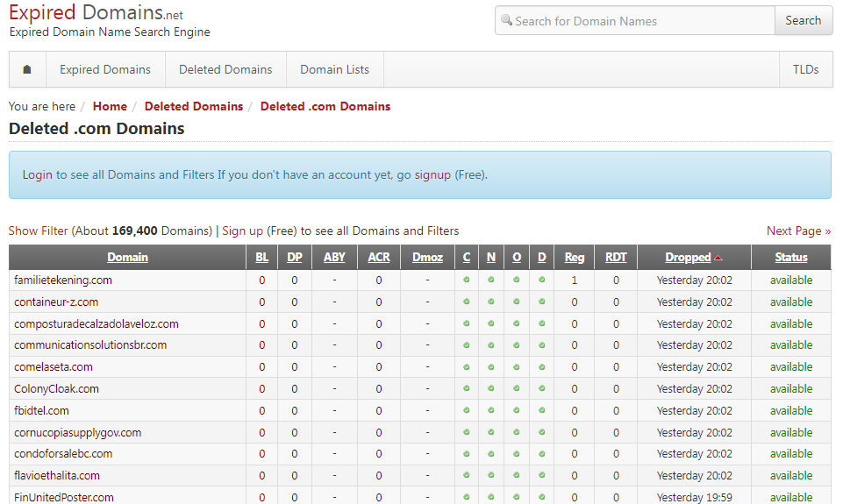Image resolution: width=843 pixels, height=504 pixels.
Task: Go to Home breadcrumb link
Action: [111, 106]
